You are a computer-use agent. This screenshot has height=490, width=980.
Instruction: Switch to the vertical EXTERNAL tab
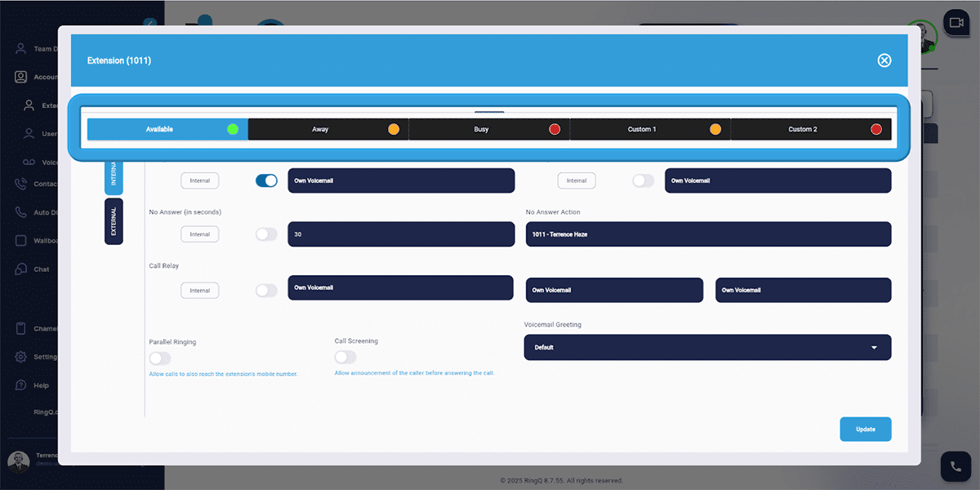coord(114,221)
